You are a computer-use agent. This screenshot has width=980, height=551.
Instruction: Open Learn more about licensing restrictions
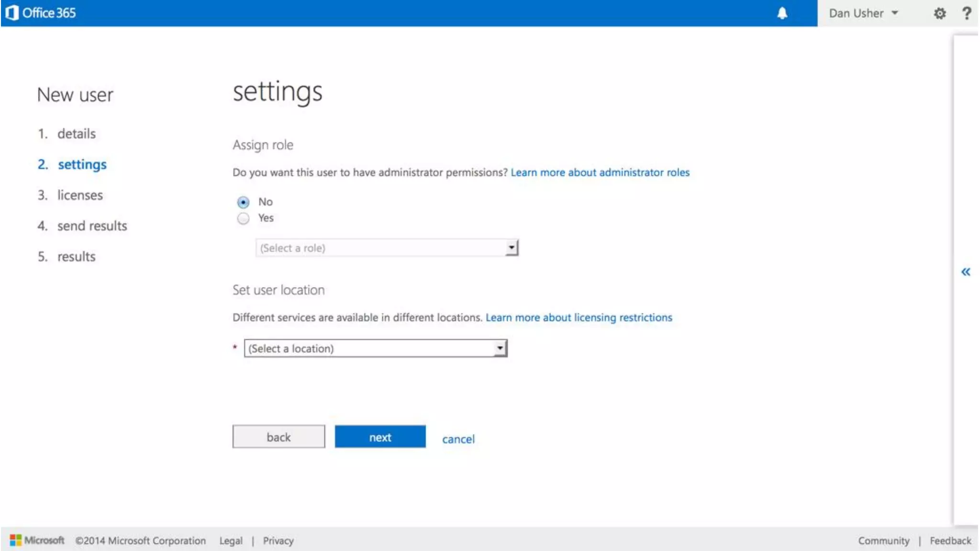[x=579, y=318]
